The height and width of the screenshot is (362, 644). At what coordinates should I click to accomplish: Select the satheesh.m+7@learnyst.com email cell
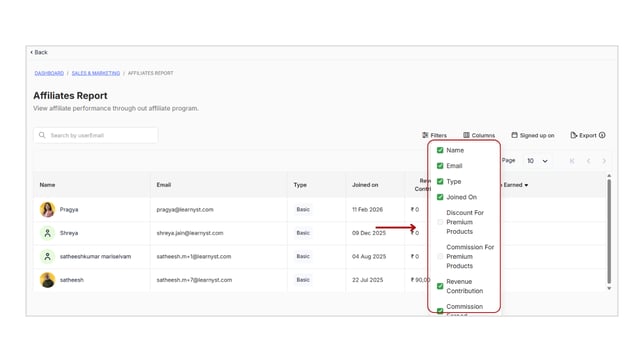[194, 280]
